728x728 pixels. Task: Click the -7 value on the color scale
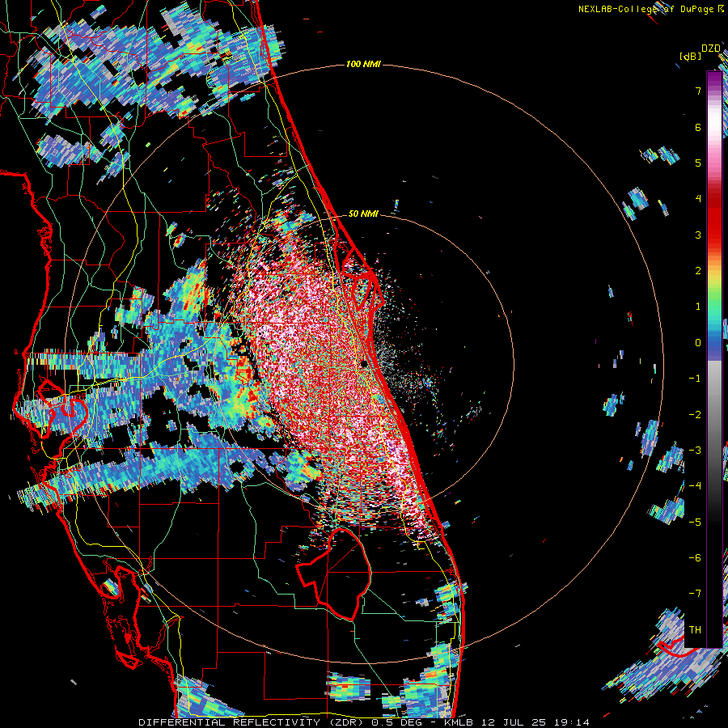[x=695, y=594]
